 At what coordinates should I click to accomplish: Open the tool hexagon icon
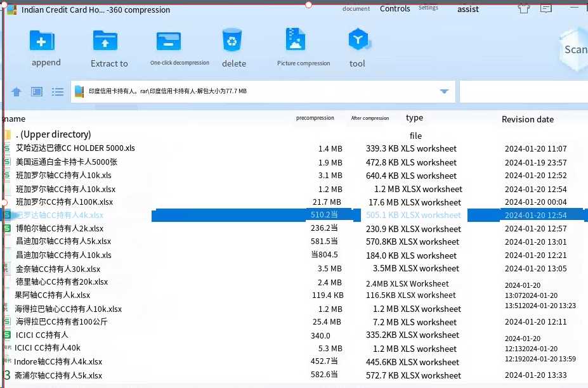(358, 39)
